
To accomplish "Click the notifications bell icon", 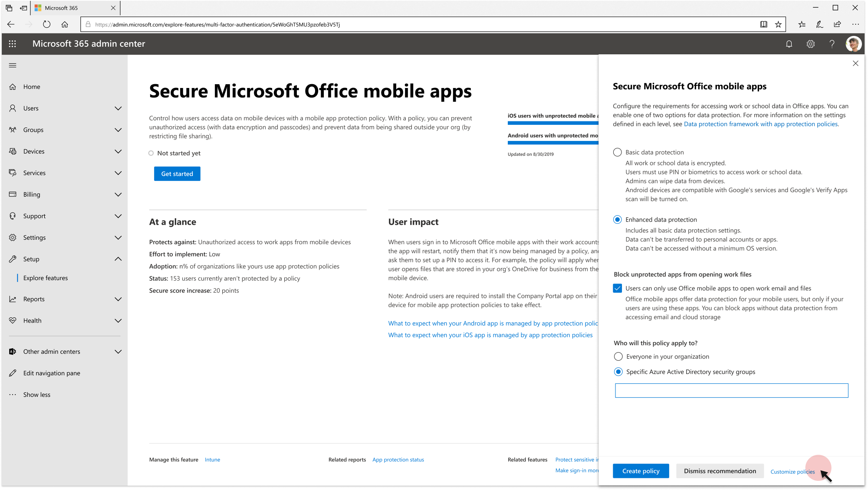I will point(789,44).
